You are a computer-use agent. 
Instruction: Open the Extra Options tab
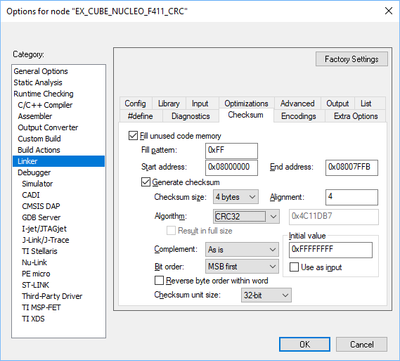pyautogui.click(x=356, y=116)
